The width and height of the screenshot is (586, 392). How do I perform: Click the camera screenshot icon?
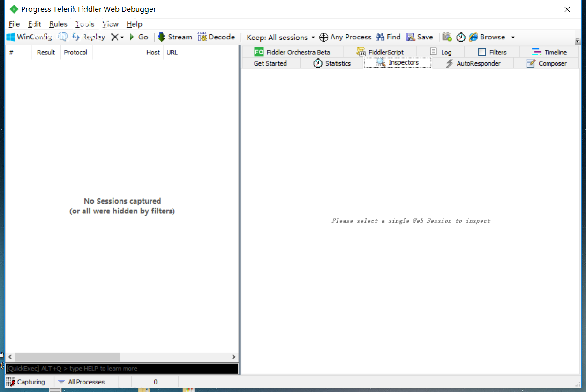pos(447,37)
